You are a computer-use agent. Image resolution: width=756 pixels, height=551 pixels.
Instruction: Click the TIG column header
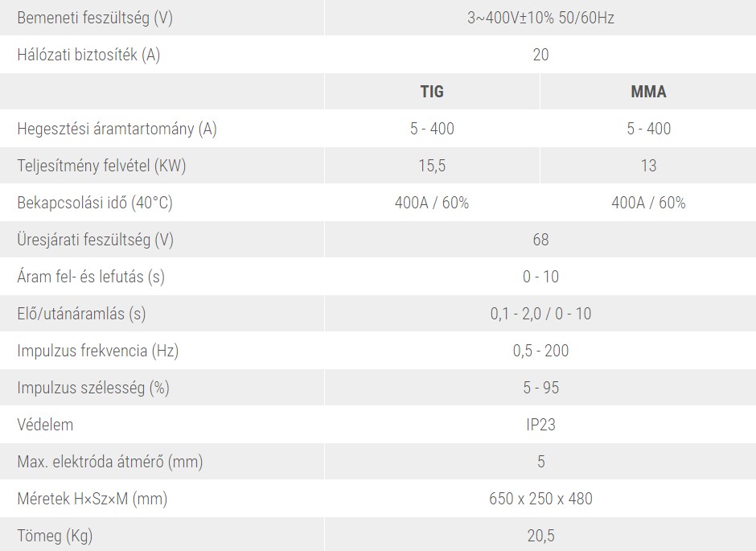tap(432, 92)
